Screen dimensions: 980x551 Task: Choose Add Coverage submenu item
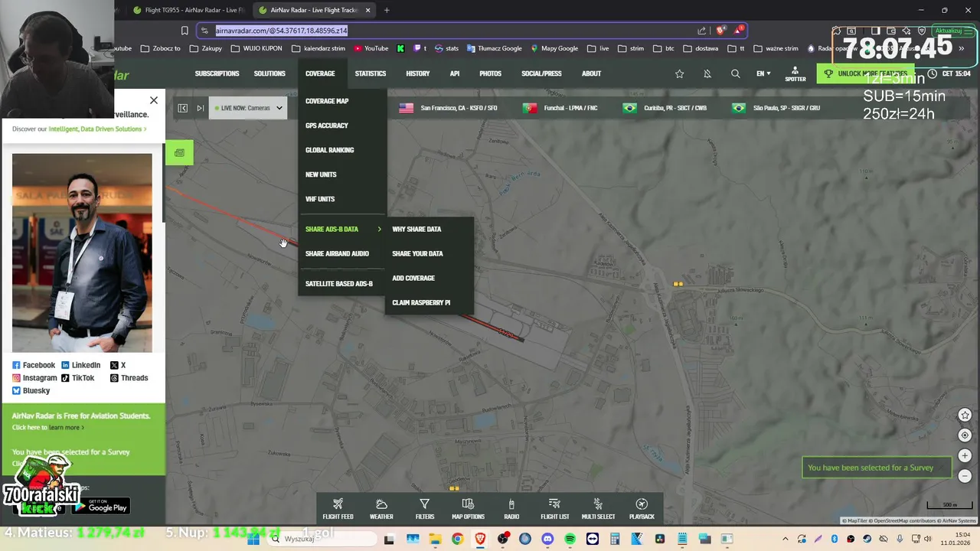point(413,278)
